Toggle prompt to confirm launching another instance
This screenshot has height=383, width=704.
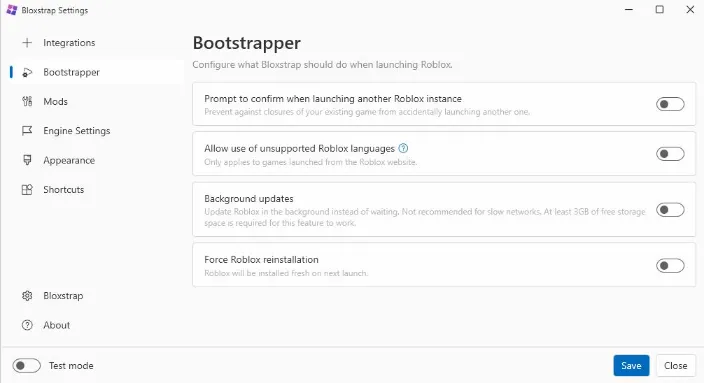(670, 104)
